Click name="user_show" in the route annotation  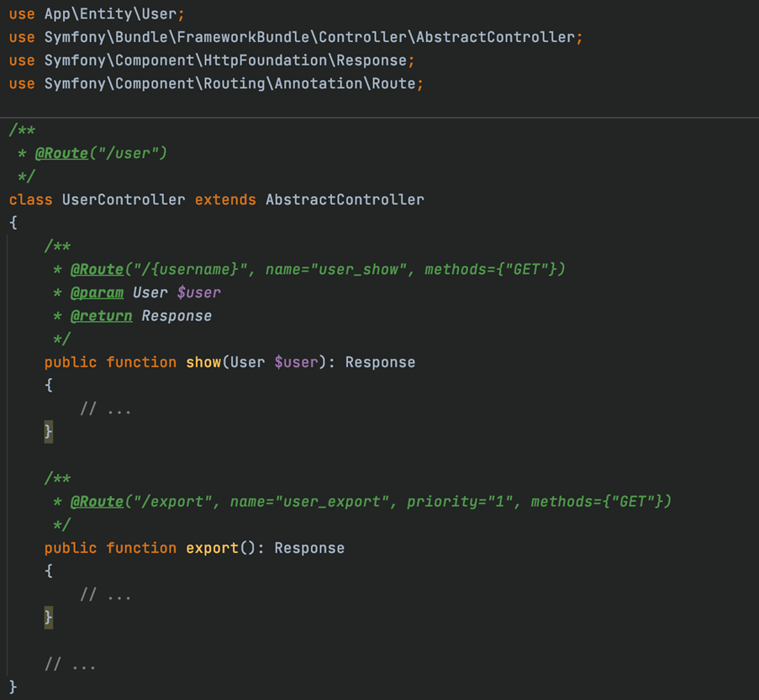(336, 270)
